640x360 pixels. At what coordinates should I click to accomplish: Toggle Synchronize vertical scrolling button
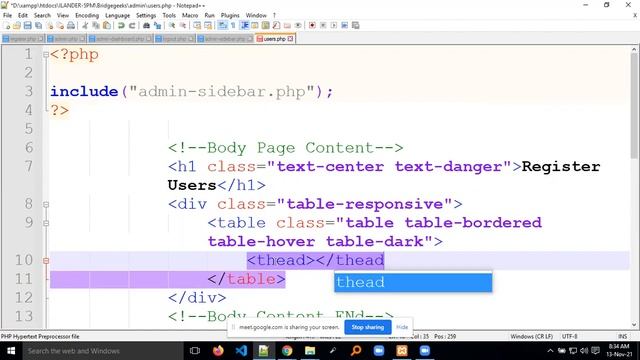(197, 25)
